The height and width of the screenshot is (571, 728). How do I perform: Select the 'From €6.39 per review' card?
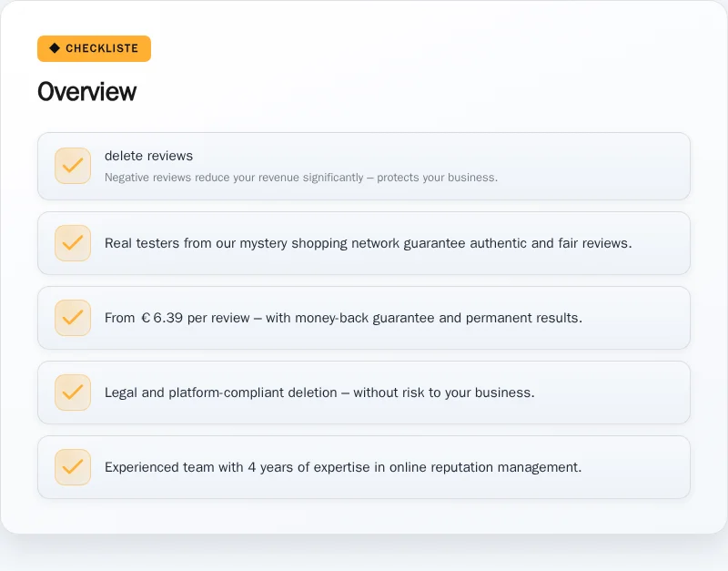pyautogui.click(x=364, y=318)
